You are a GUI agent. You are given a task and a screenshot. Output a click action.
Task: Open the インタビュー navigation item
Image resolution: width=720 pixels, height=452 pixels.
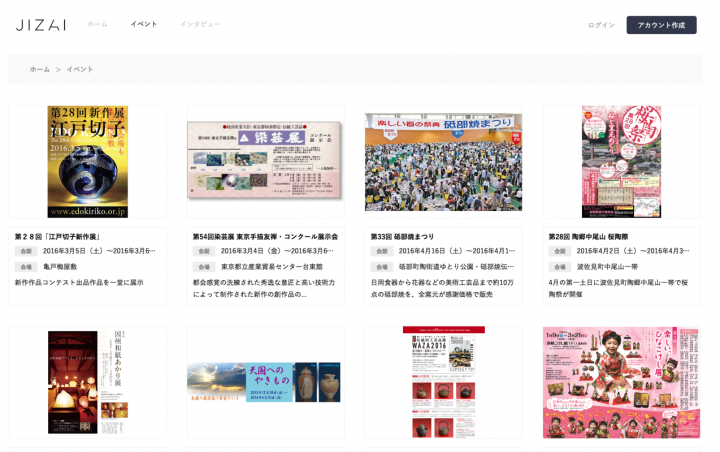[200, 24]
